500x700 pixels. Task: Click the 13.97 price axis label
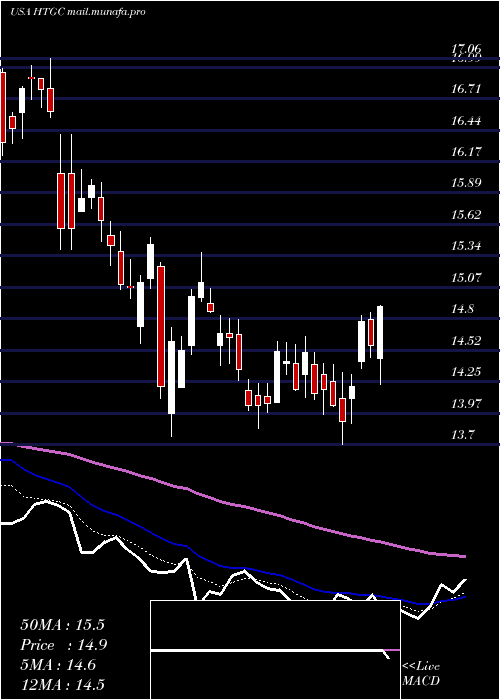(466, 404)
